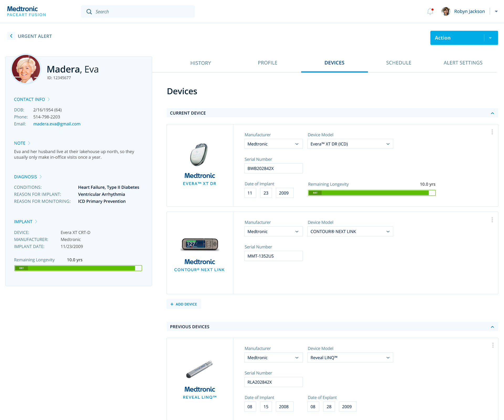The height and width of the screenshot is (420, 504).
Task: Click the explant day field 28
Action: point(329,407)
